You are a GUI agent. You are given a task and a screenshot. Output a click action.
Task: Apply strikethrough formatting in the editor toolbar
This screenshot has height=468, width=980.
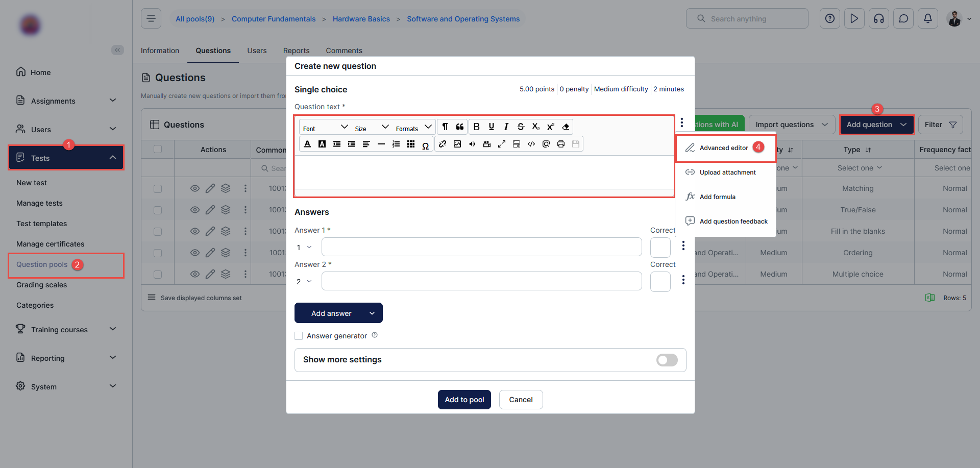point(521,127)
